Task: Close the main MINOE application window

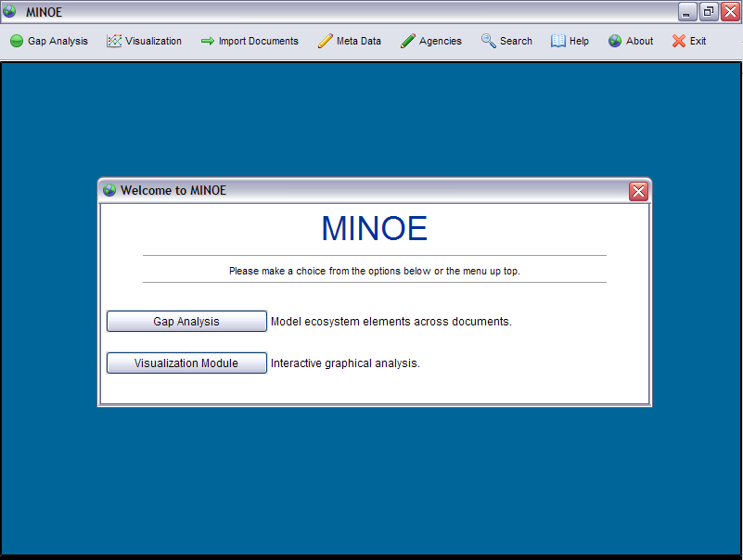Action: click(x=730, y=12)
